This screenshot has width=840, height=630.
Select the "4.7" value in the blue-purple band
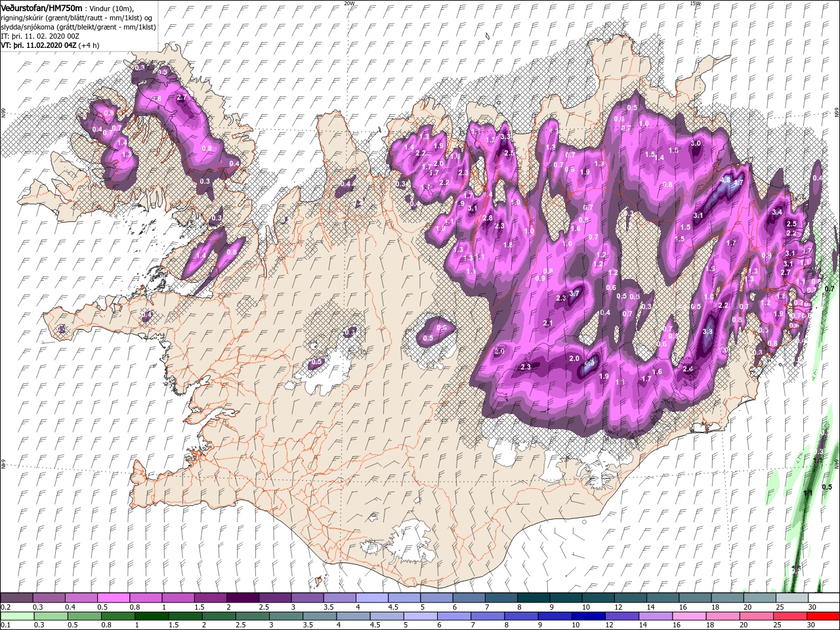pyautogui.click(x=738, y=182)
